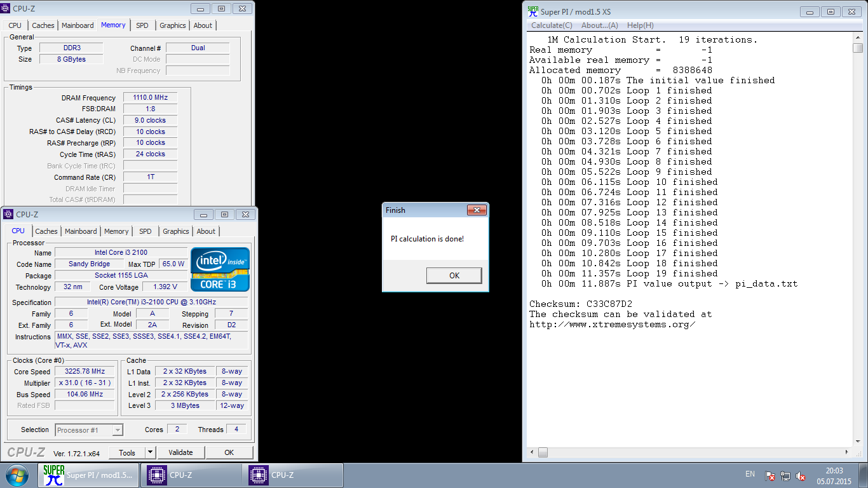Viewport: 868px width, 488px height.
Task: Select About tab in the Memory window
Action: point(203,25)
